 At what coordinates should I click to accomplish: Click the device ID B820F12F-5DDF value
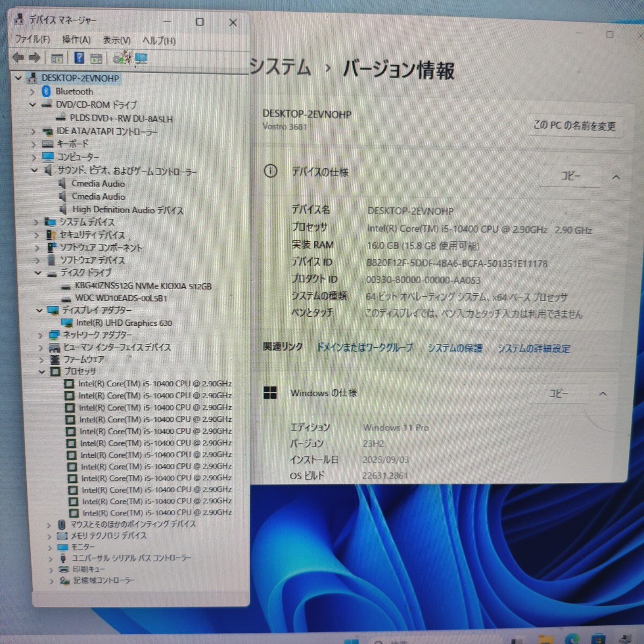point(457,264)
